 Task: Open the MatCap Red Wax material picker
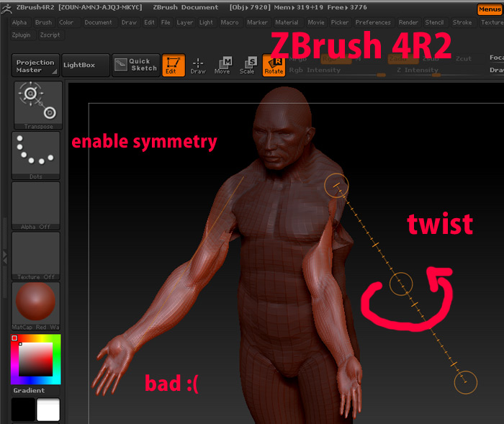click(x=36, y=306)
